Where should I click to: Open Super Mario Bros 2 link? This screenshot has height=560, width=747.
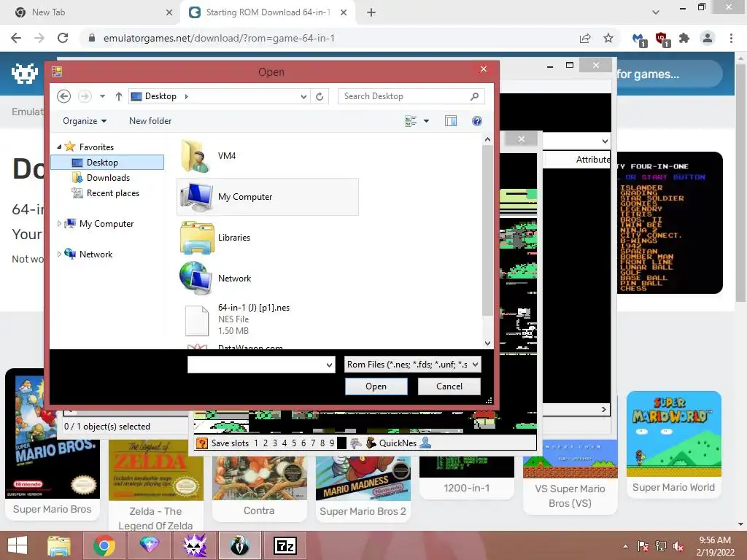[363, 511]
